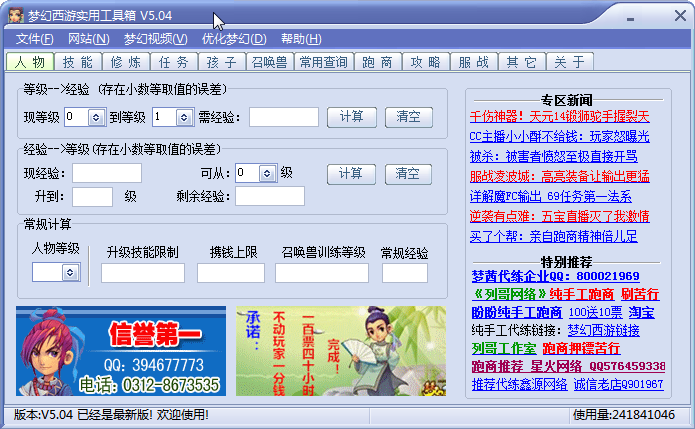Click the 剩余经验 field

click(270, 196)
